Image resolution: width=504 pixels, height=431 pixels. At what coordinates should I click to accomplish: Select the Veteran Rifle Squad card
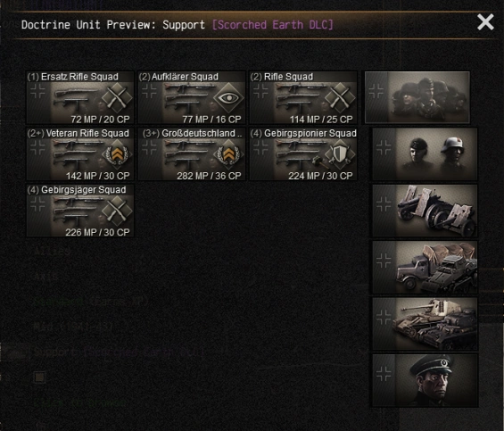coord(80,154)
